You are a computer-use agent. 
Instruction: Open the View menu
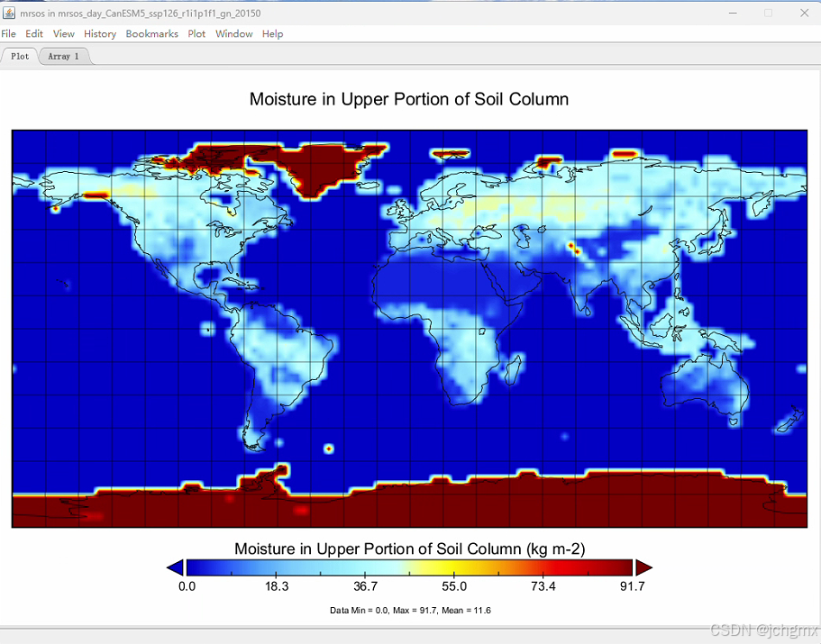(63, 33)
